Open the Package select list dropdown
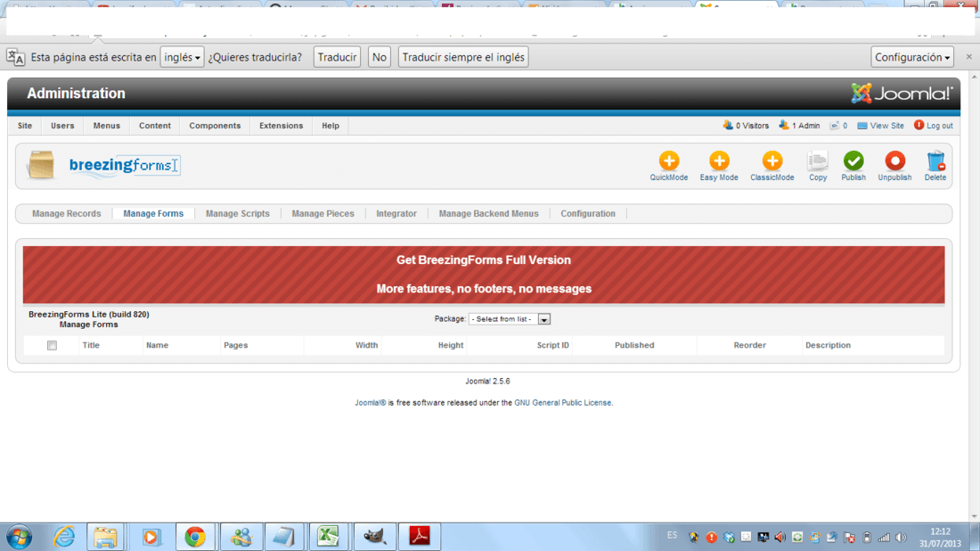This screenshot has height=551, width=980. tap(510, 319)
